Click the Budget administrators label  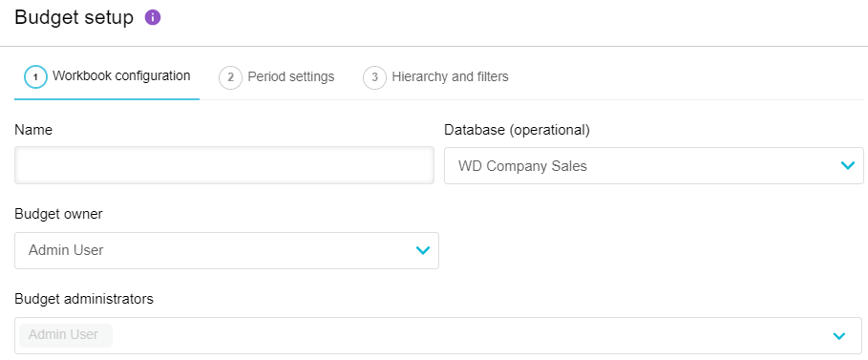[84, 299]
